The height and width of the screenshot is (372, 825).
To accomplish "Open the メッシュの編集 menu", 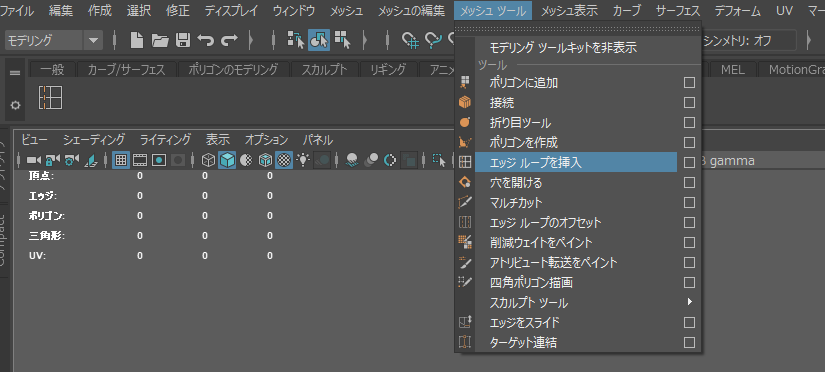I will point(411,10).
